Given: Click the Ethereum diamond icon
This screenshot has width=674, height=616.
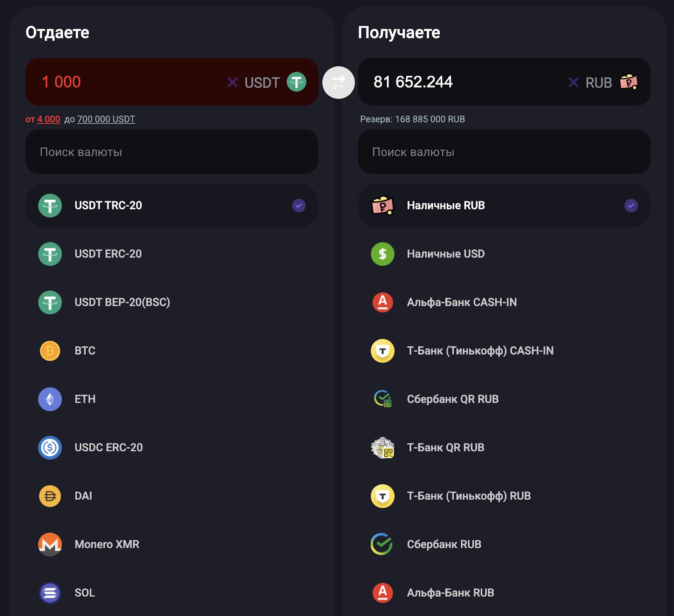Looking at the screenshot, I should [50, 399].
